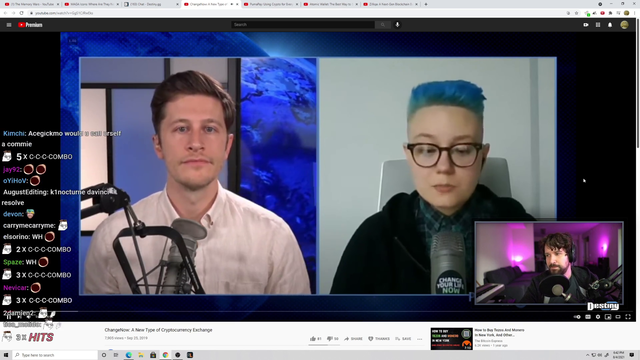
Task: Enable theater mode view
Action: click(618, 317)
